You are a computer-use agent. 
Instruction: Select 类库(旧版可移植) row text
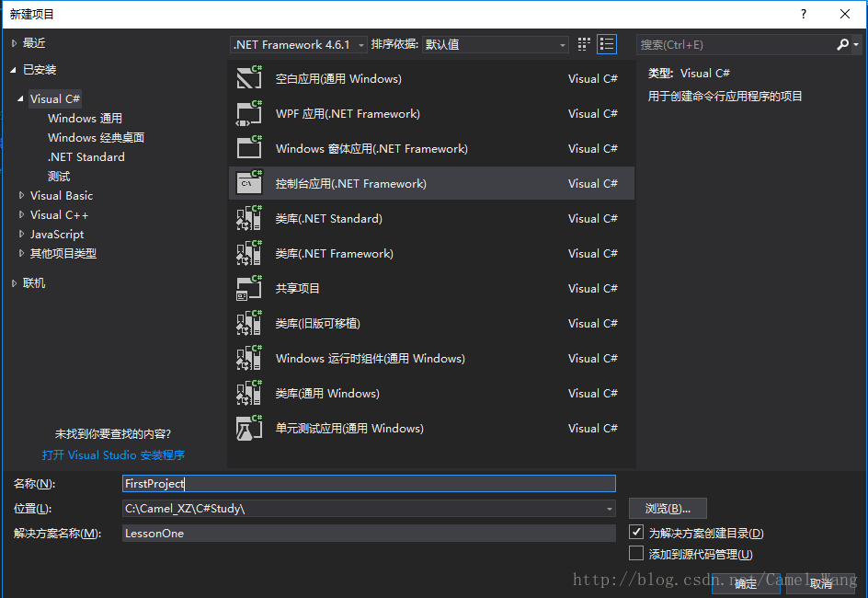pos(318,323)
